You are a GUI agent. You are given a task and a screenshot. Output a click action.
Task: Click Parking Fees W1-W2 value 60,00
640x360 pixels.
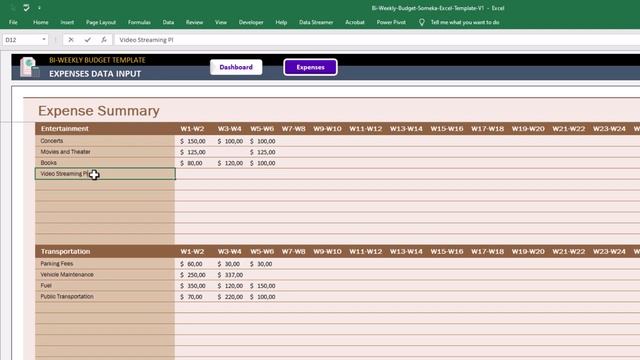191,264
